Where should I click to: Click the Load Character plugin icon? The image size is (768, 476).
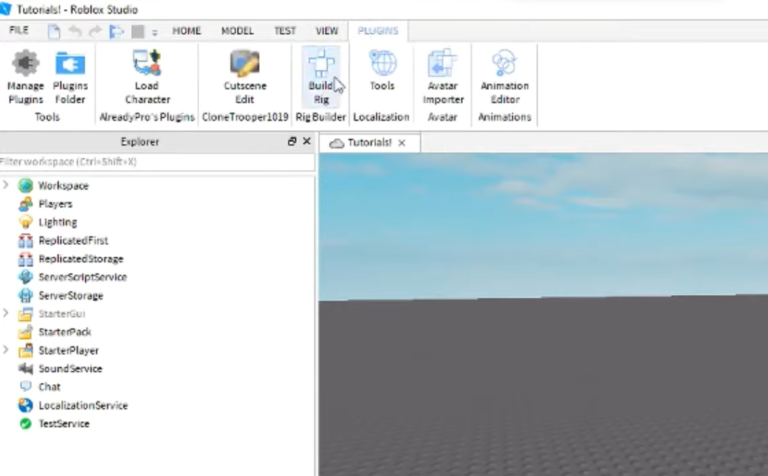pyautogui.click(x=147, y=76)
